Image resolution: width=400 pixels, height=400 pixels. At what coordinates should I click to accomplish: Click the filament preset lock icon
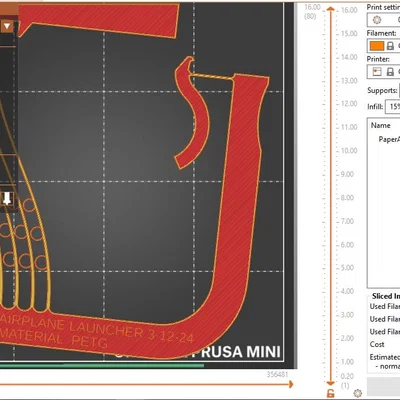390,46
